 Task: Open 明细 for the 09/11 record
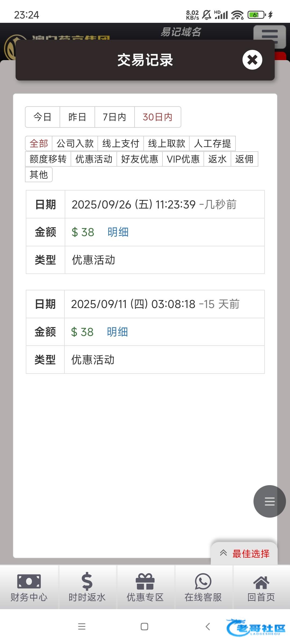click(117, 332)
